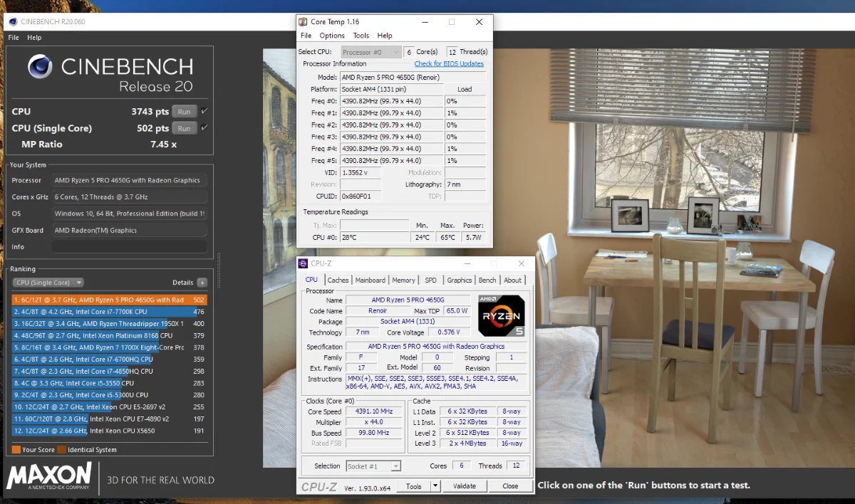Open Core Temp File menu
The width and height of the screenshot is (855, 504).
click(306, 36)
